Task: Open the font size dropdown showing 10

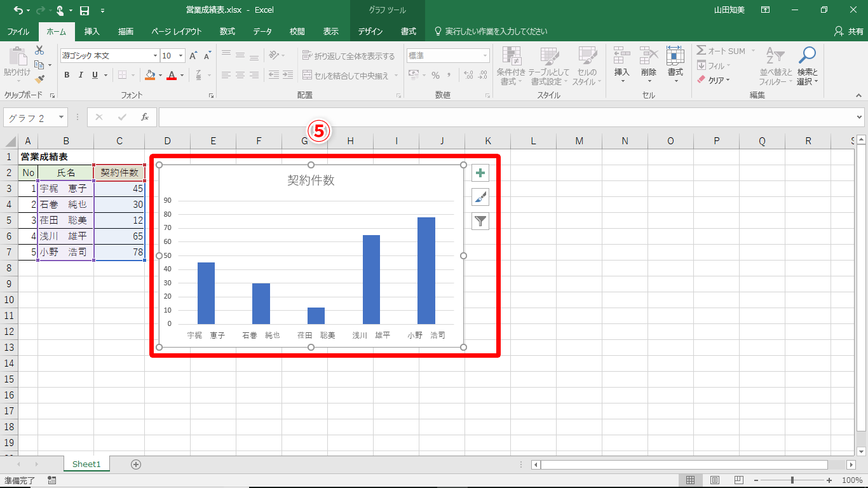Action: pyautogui.click(x=180, y=56)
